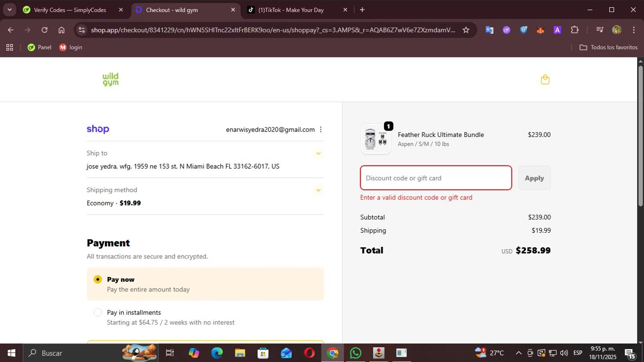Click the browser address bar URL
Image resolution: width=644 pixels, height=362 pixels.
pyautogui.click(x=273, y=30)
